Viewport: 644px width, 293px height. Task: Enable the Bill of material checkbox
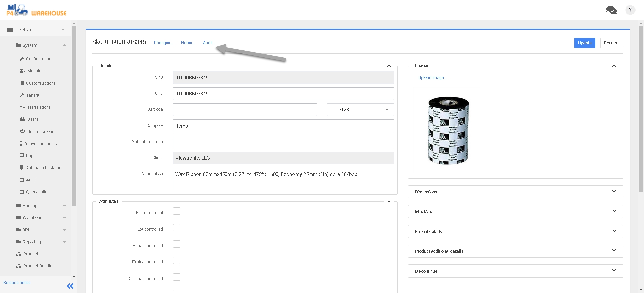177,211
